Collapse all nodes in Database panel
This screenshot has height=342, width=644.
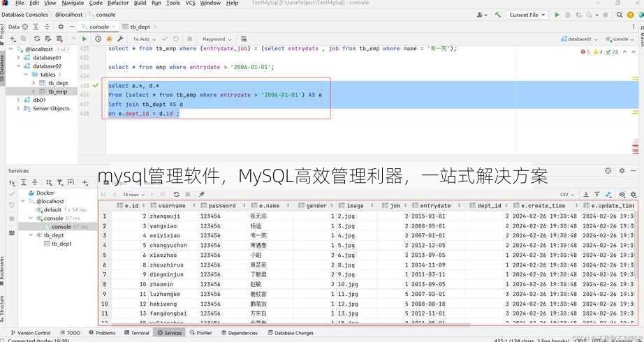click(47, 27)
